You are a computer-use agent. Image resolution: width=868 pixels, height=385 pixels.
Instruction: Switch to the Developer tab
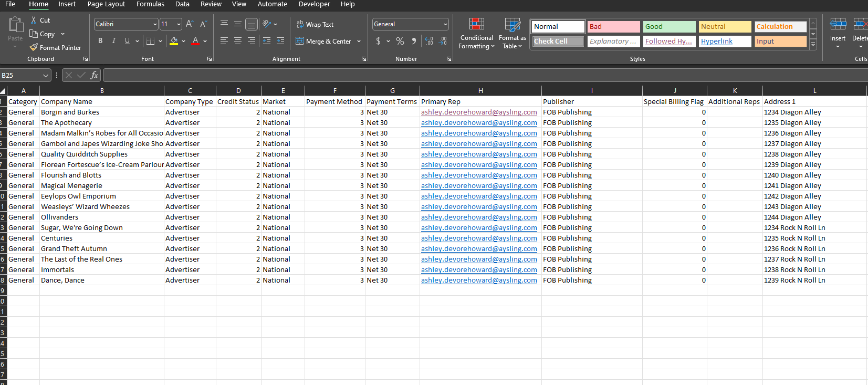tap(315, 4)
